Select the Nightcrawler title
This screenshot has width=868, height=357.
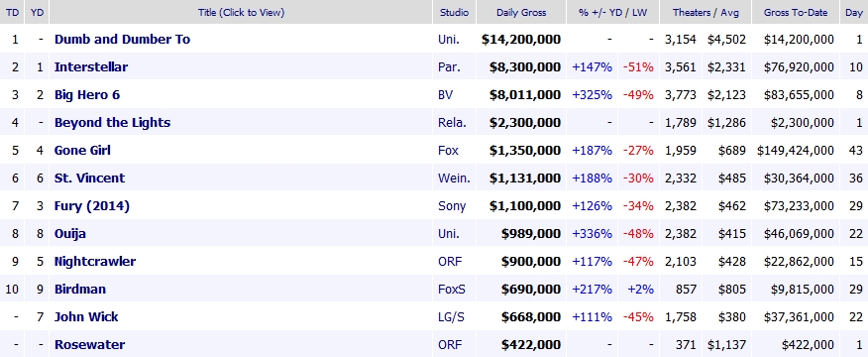point(95,261)
